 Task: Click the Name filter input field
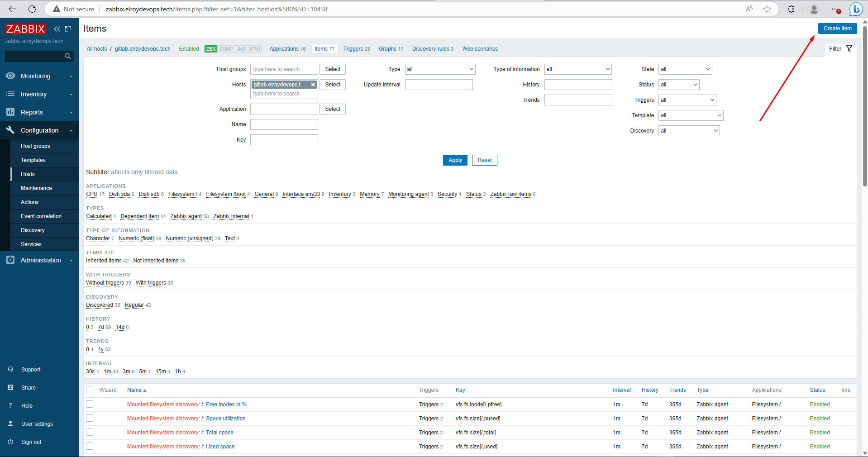284,124
